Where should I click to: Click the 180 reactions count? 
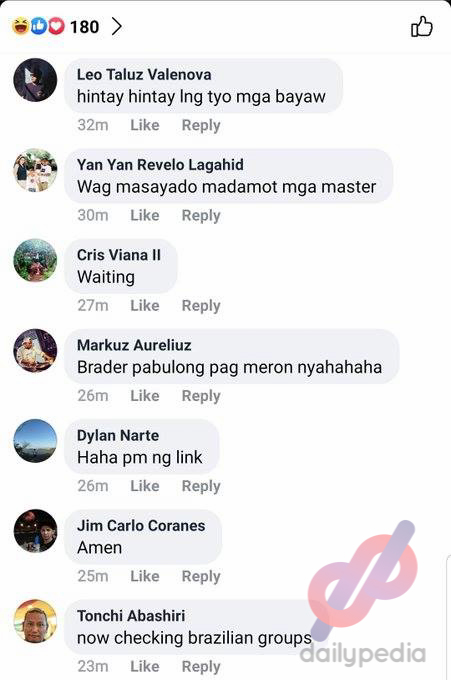tap(85, 27)
